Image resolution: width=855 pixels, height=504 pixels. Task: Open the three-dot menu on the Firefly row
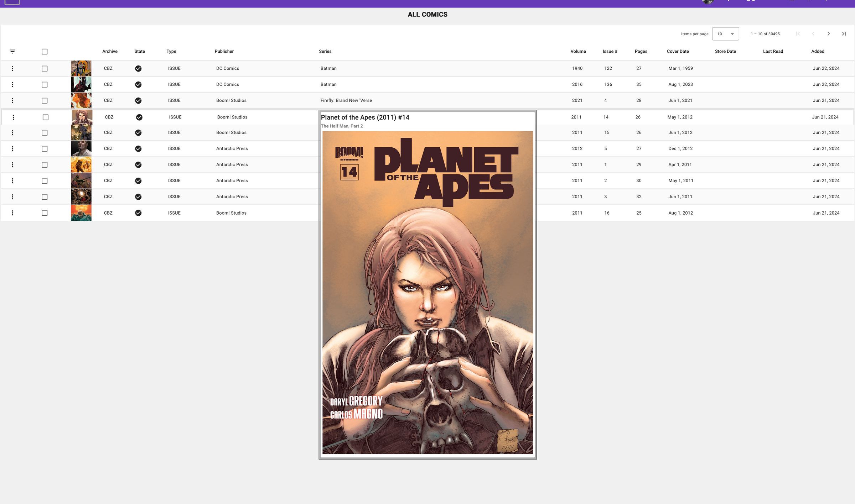pos(13,100)
